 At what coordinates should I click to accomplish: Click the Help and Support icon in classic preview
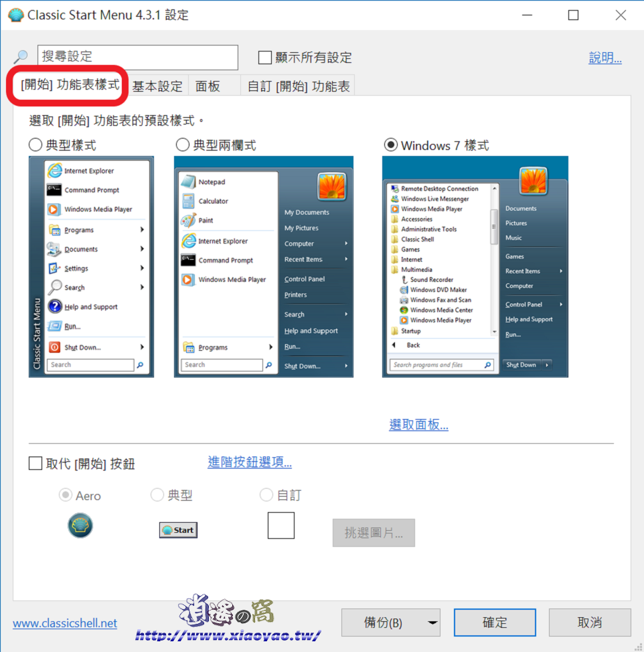pyautogui.click(x=54, y=307)
